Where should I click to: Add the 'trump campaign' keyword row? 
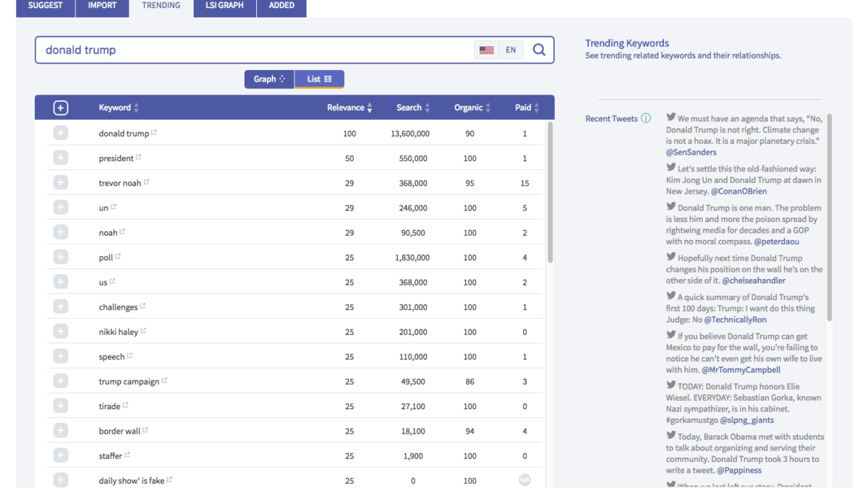pos(61,381)
